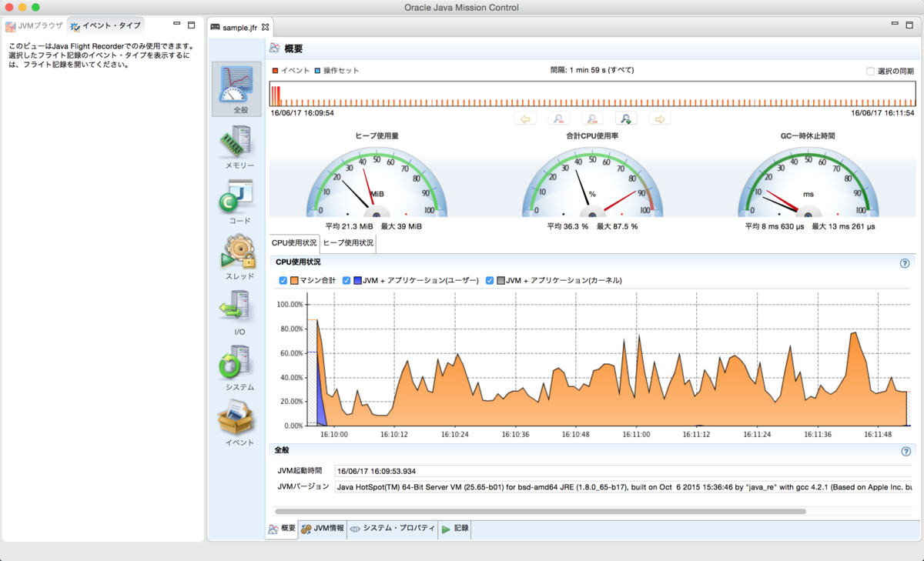Click the horizontal scrollbar under JVMバージョン
The width and height of the screenshot is (924, 561).
click(x=540, y=511)
